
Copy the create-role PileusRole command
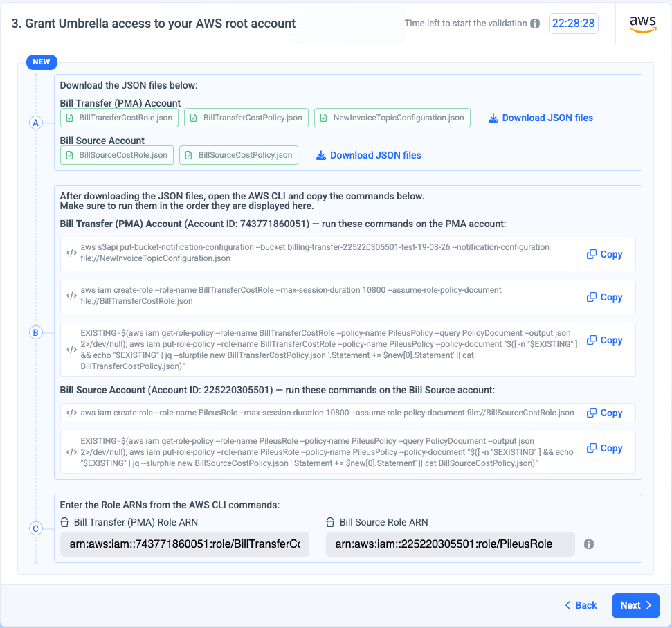pos(604,413)
